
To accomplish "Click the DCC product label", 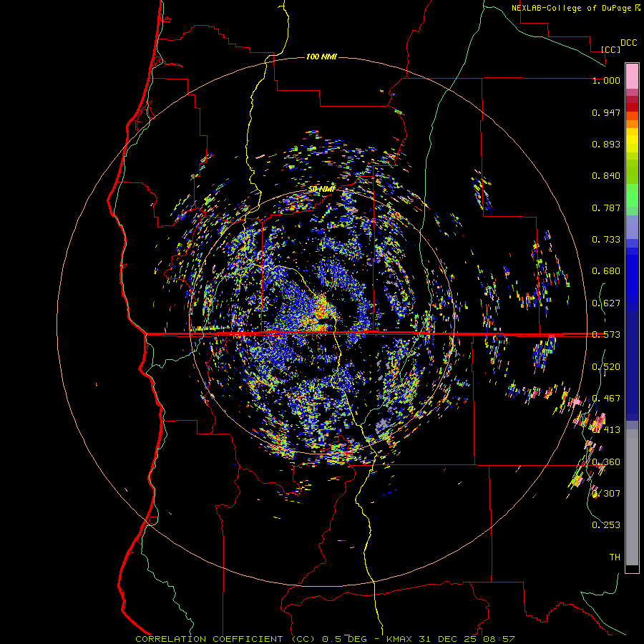I will coord(629,43).
